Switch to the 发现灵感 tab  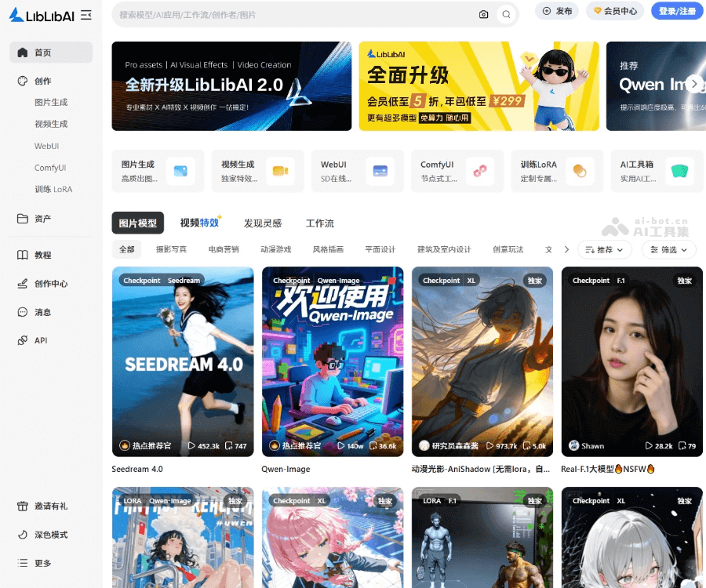(263, 223)
